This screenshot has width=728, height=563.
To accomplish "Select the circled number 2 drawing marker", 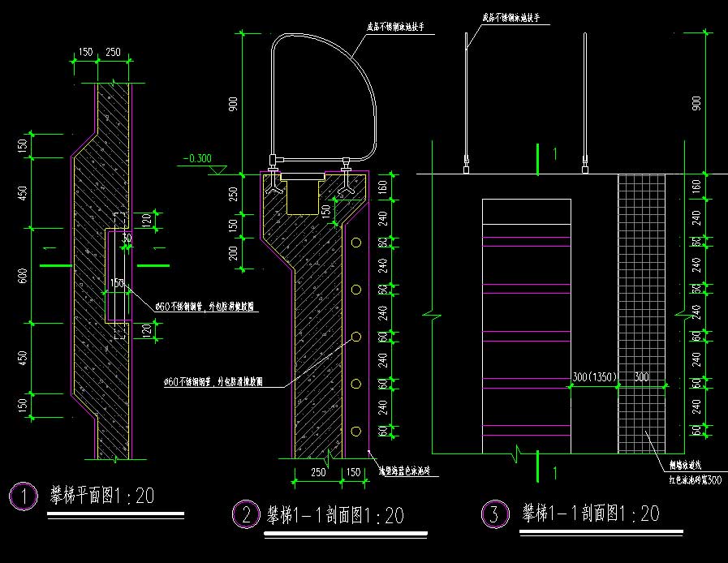I will 245,514.
